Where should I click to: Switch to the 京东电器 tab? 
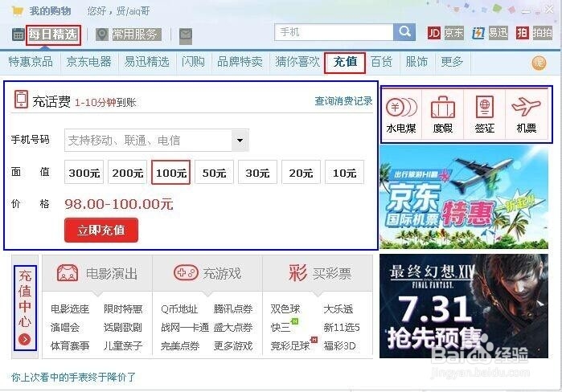point(88,62)
